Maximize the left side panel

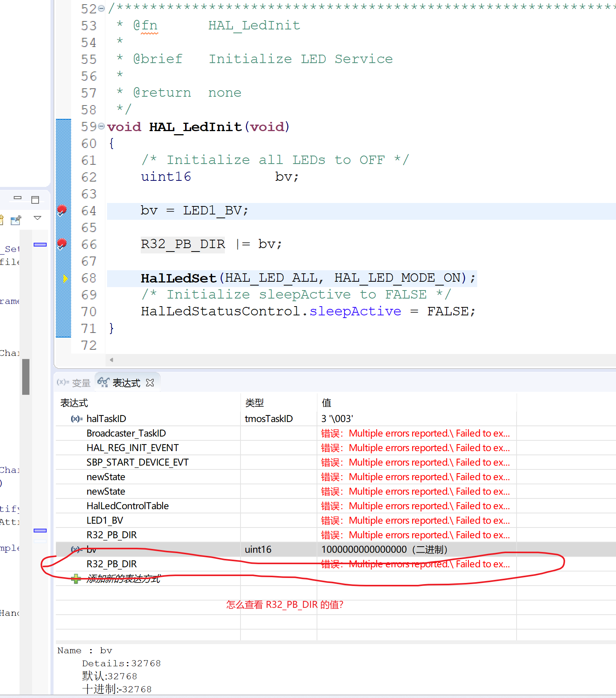[35, 200]
